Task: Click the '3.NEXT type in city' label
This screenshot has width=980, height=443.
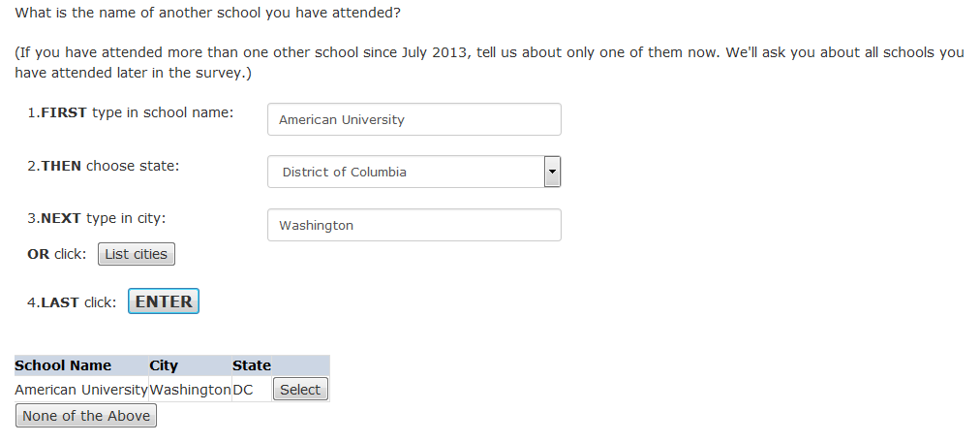Action: 96,218
